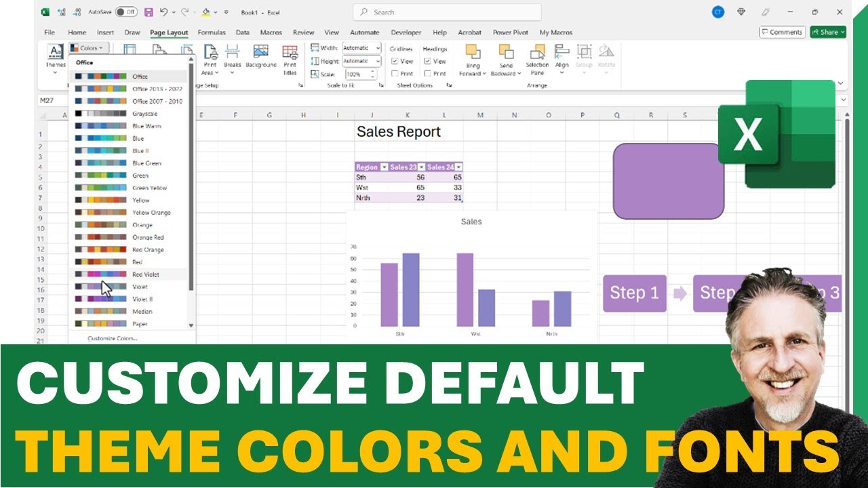Click the Align objects icon
Image resolution: width=868 pixels, height=488 pixels.
pos(561,52)
